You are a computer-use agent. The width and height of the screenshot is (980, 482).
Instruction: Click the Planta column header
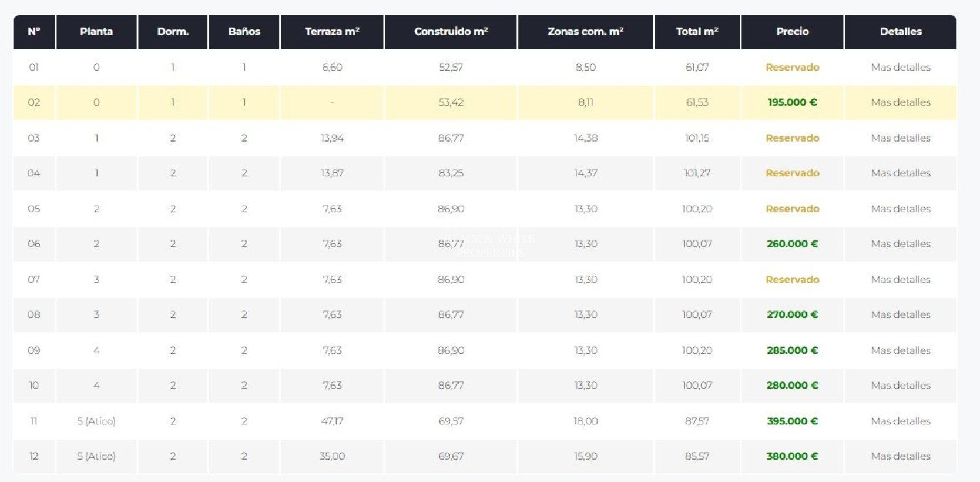(x=96, y=32)
